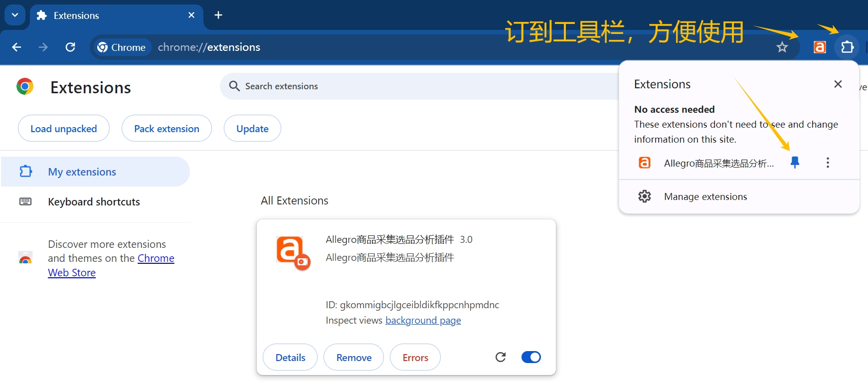
Task: Click the Chrome site info chip
Action: tap(122, 47)
